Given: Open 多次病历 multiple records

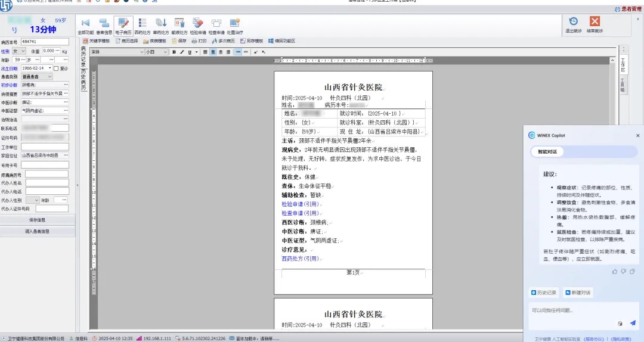Looking at the screenshot, I should [x=224, y=41].
